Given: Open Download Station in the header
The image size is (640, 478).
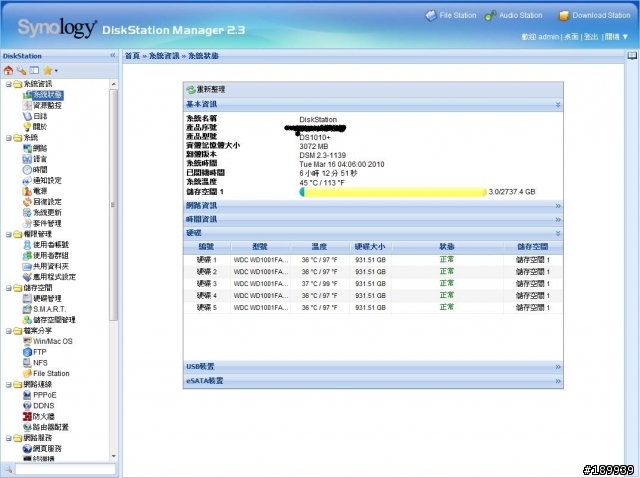Looking at the screenshot, I should tap(594, 16).
